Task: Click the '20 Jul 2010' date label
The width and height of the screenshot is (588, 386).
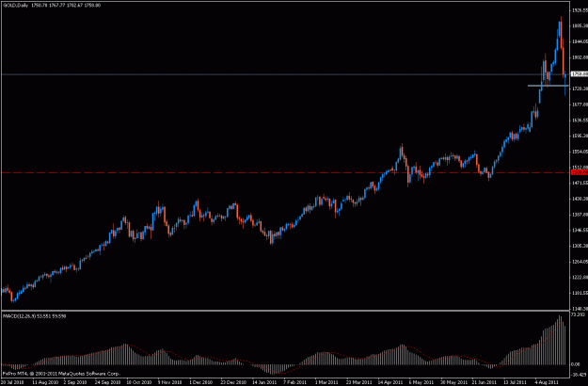Action: coord(12,382)
